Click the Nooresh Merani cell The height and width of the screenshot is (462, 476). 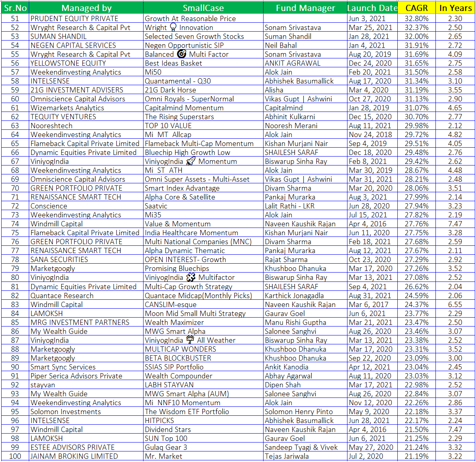click(305, 126)
